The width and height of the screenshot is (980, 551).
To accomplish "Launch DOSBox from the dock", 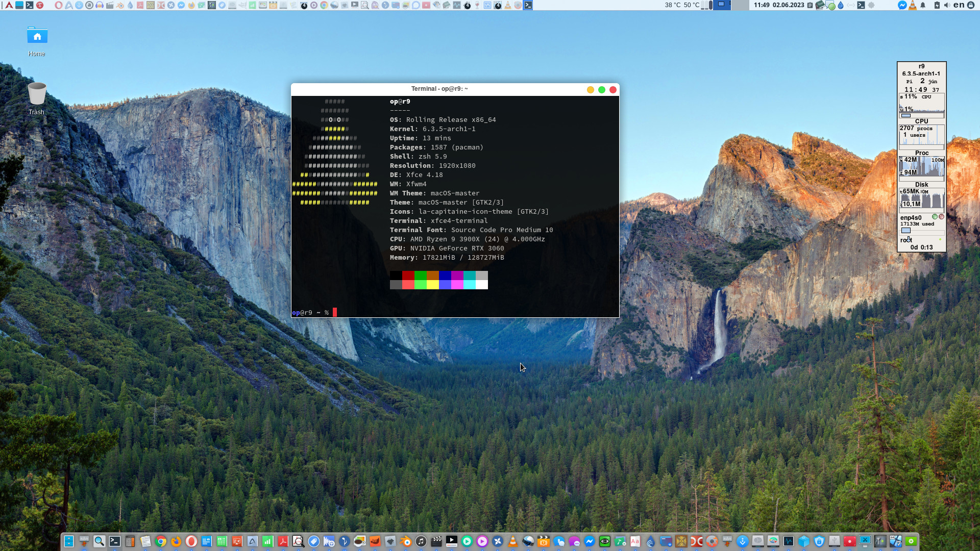I will (x=681, y=541).
